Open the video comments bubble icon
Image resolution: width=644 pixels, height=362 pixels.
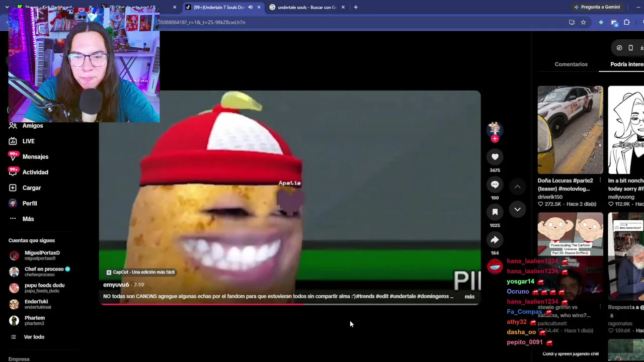[x=495, y=185]
